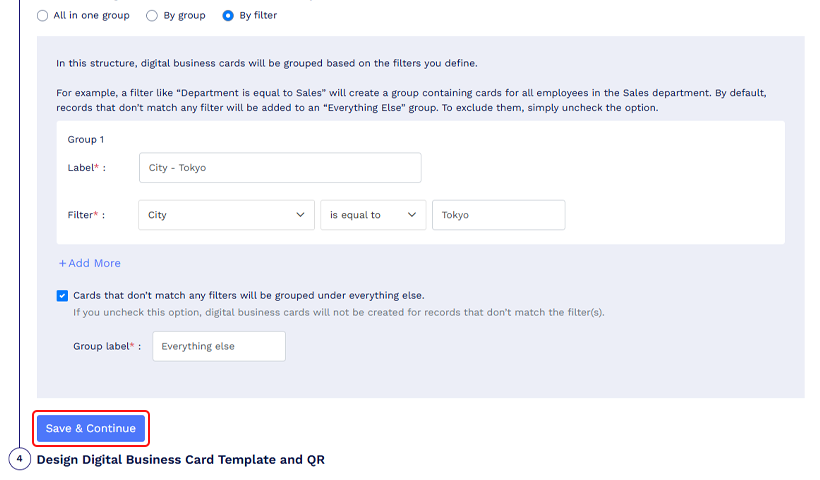Uncheck the everything else grouping checkbox
Image resolution: width=820 pixels, height=480 pixels.
tap(62, 296)
